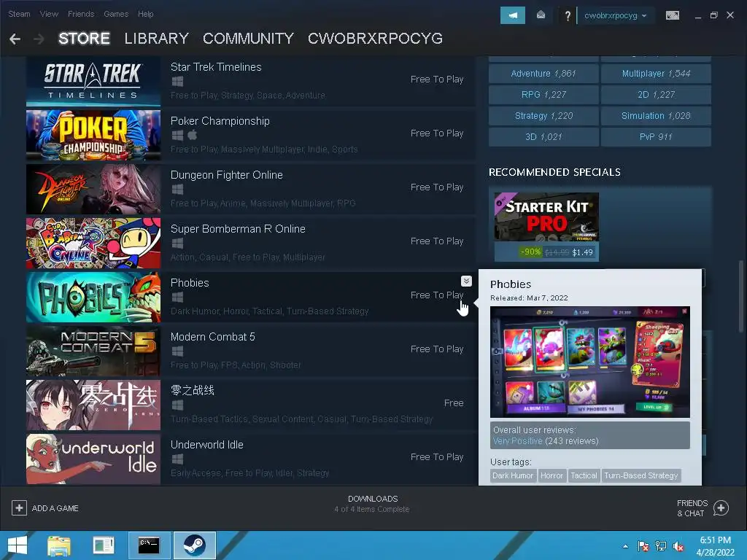The width and height of the screenshot is (747, 560).
Task: Click the question mark help icon
Action: pyautogui.click(x=568, y=16)
